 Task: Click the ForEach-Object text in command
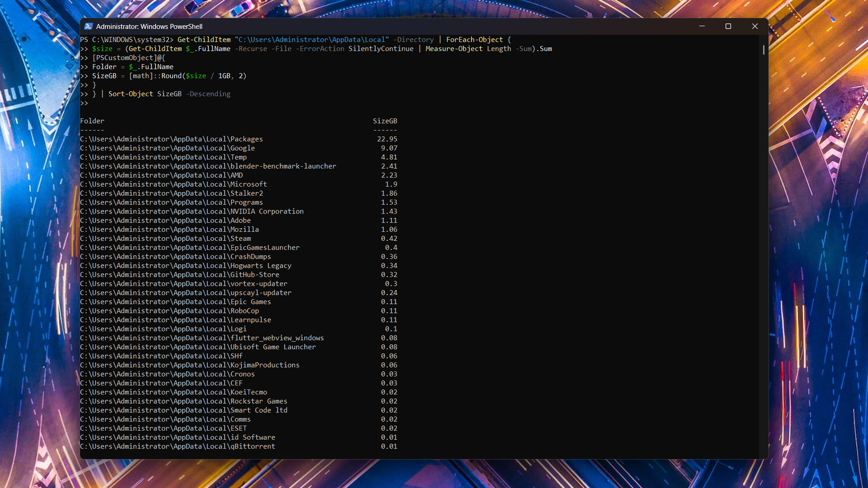(475, 40)
